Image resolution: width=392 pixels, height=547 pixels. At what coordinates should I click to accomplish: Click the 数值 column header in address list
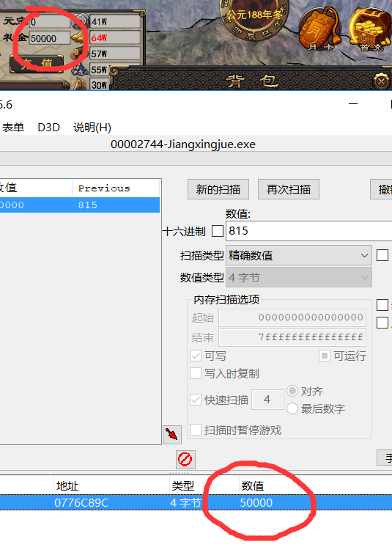coord(253,485)
